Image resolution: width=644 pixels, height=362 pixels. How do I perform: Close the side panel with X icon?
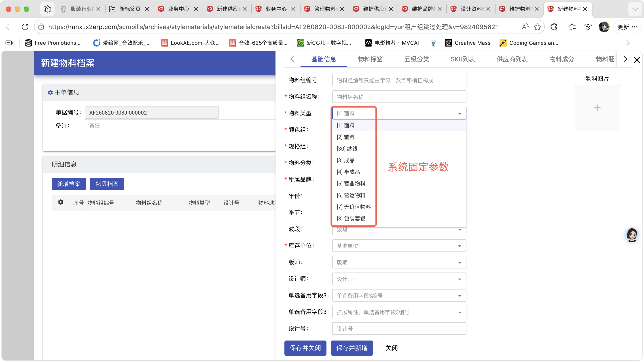click(x=636, y=60)
